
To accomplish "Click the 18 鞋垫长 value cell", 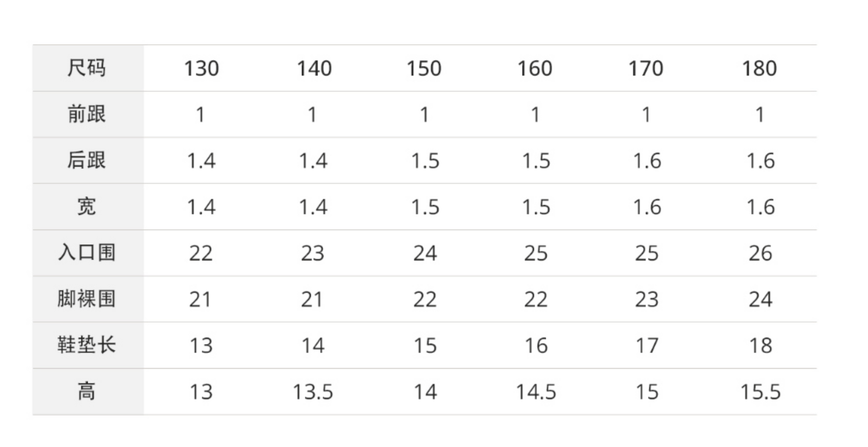I will 760,346.
